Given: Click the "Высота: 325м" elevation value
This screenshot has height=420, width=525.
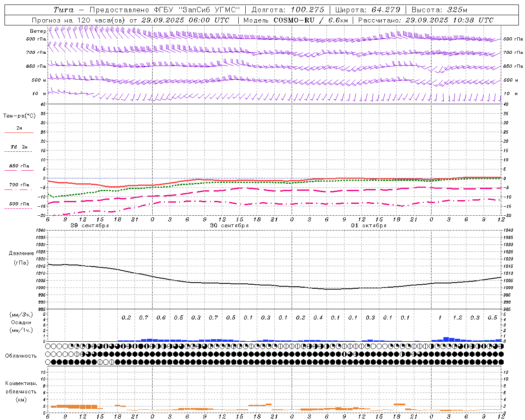Looking at the screenshot, I should [439, 10].
